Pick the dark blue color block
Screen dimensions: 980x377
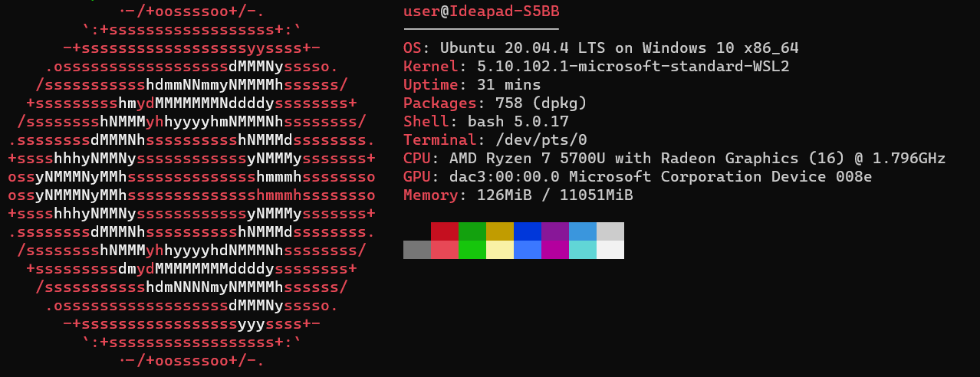point(528,231)
